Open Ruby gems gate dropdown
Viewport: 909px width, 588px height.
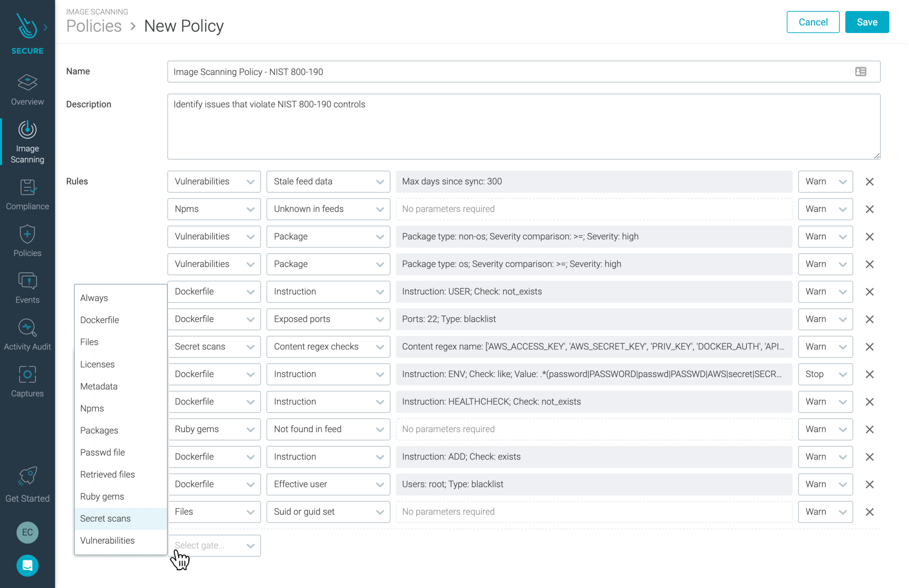[x=214, y=429]
